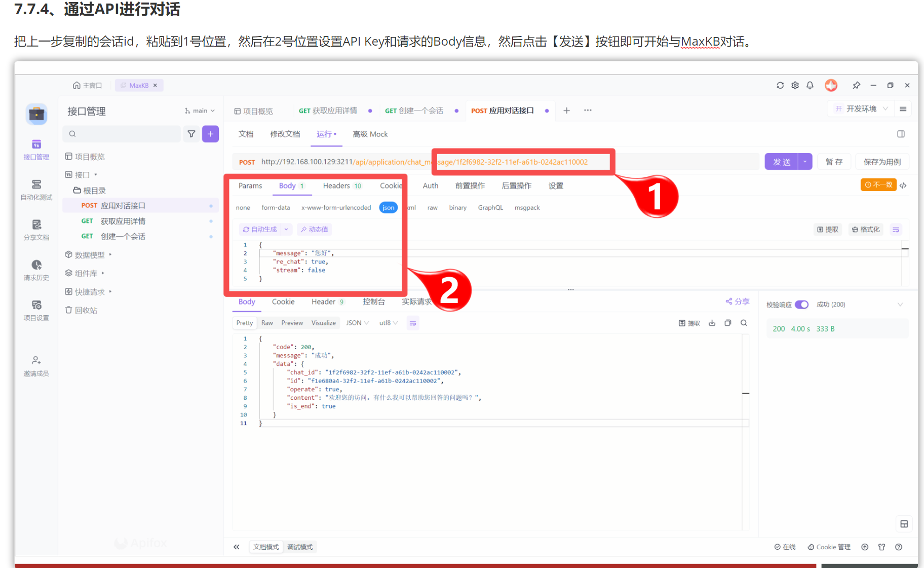Click the notification bell icon
Image resolution: width=924 pixels, height=568 pixels.
point(810,85)
